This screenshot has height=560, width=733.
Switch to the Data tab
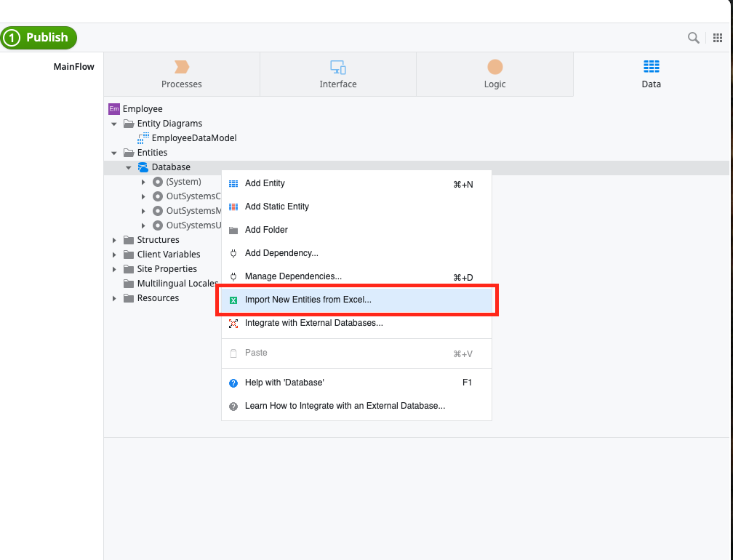tap(652, 74)
